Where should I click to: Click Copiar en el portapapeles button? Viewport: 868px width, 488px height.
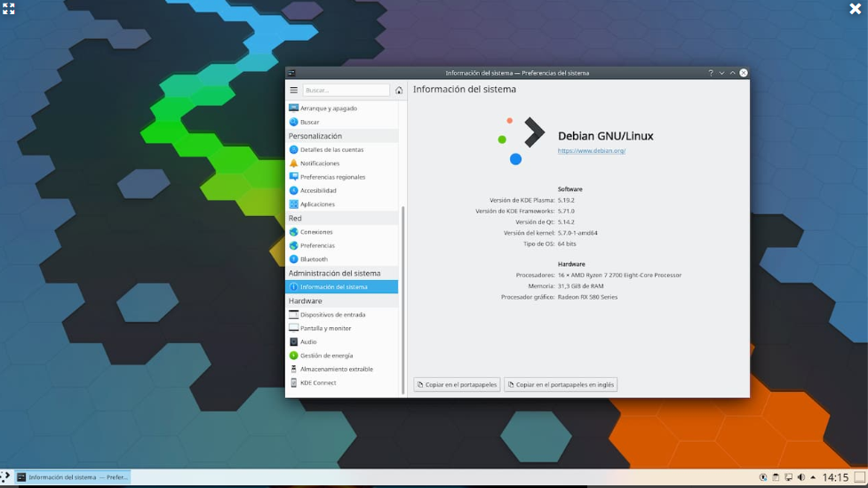457,384
